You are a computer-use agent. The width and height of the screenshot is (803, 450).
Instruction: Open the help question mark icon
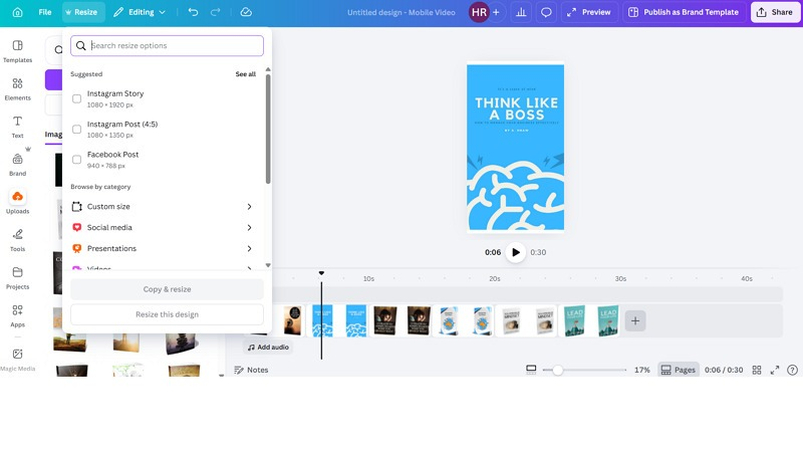[792, 370]
